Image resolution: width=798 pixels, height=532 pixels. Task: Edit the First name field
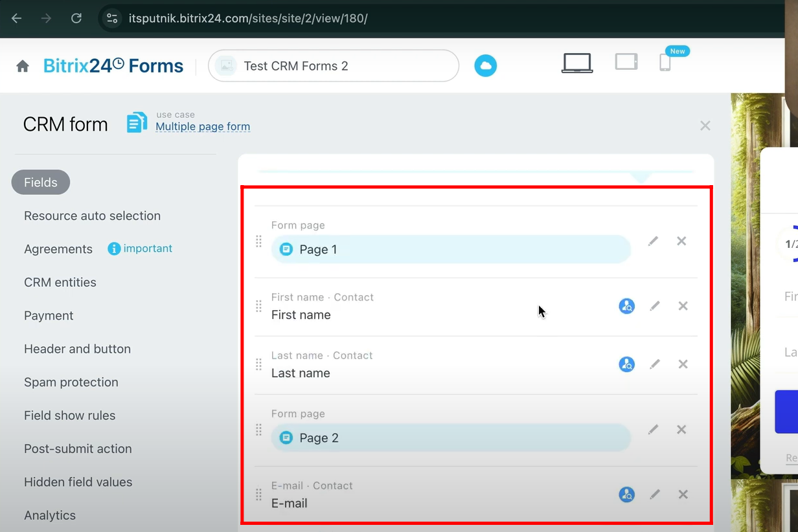pos(655,305)
